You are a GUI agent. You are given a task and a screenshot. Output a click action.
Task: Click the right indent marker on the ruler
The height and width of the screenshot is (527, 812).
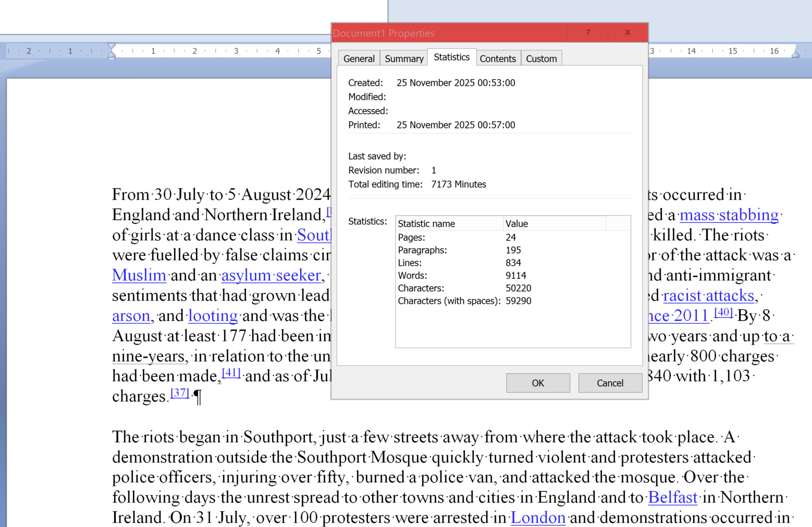795,54
